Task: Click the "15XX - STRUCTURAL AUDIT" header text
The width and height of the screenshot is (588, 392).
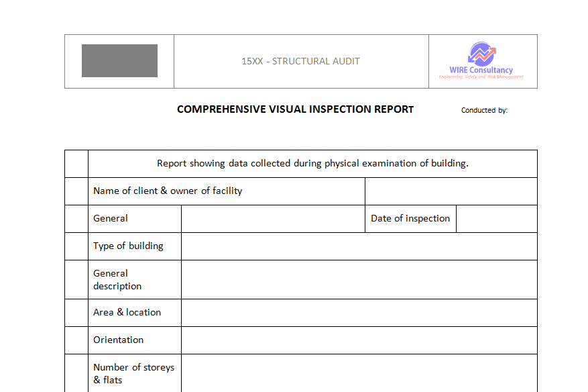Action: [x=300, y=61]
